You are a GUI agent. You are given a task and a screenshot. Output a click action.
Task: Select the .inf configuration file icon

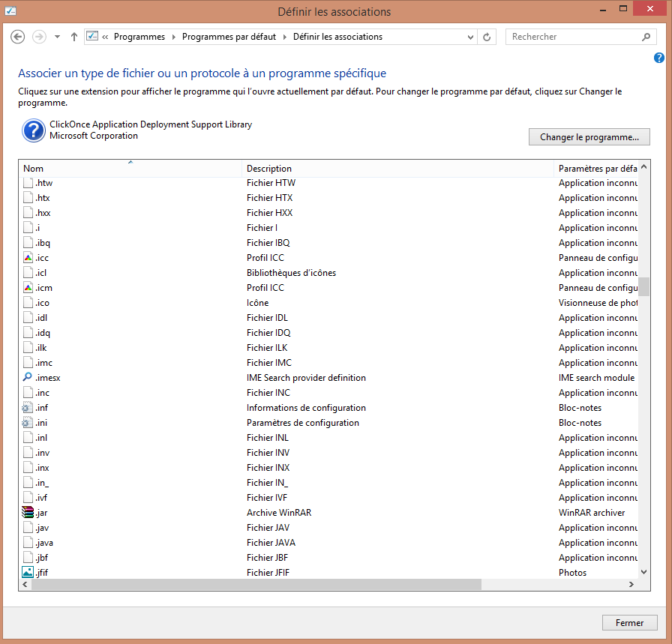[x=28, y=408]
